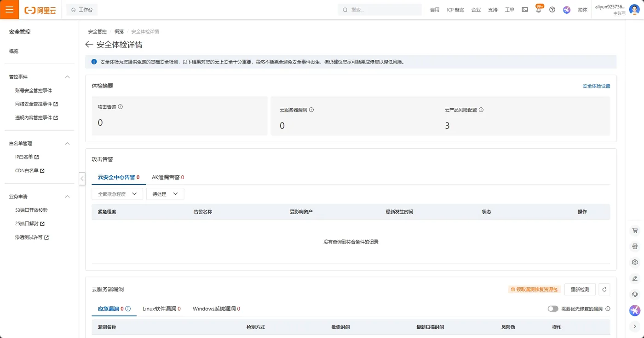This screenshot has height=338, width=644.
Task: Click the search input in top bar
Action: point(379,9)
